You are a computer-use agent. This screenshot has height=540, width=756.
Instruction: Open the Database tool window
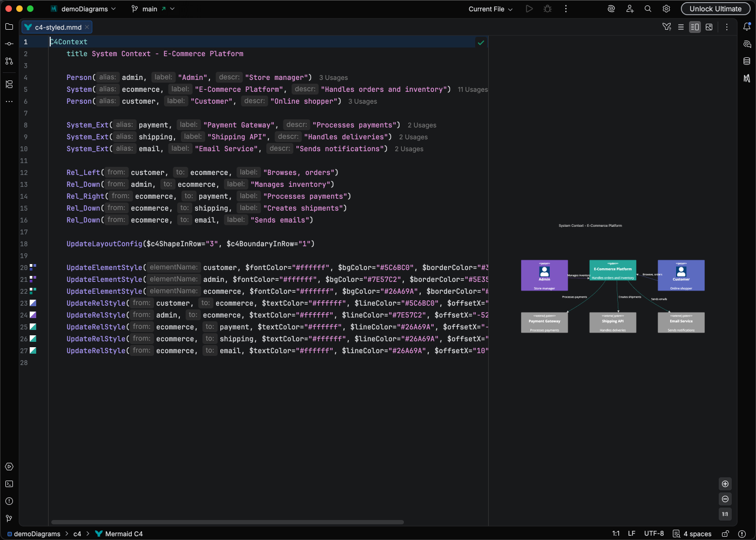(747, 61)
